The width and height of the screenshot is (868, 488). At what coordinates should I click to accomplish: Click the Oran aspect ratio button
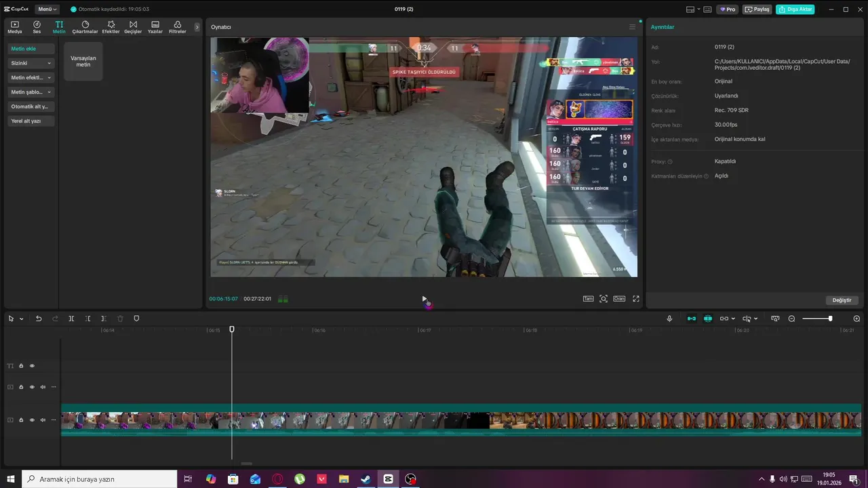[619, 299]
